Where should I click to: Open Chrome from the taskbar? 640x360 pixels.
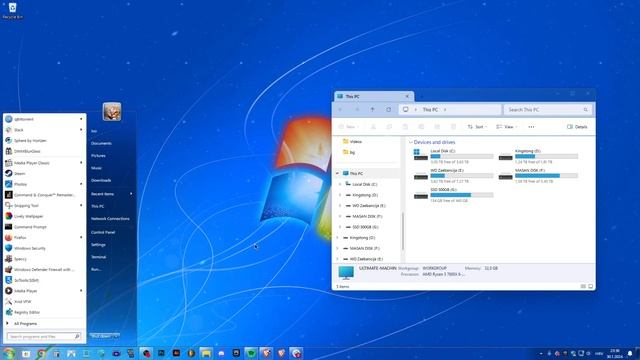pyautogui.click(x=41, y=353)
